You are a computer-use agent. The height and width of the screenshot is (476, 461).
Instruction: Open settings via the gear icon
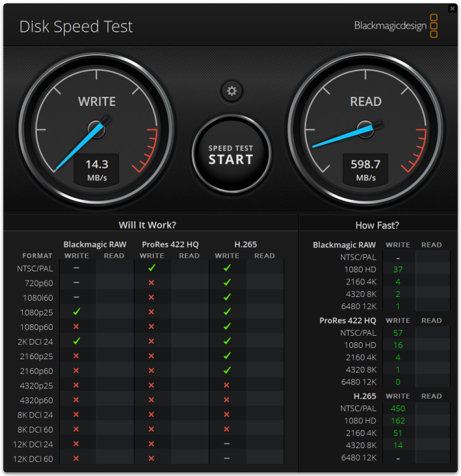click(231, 91)
